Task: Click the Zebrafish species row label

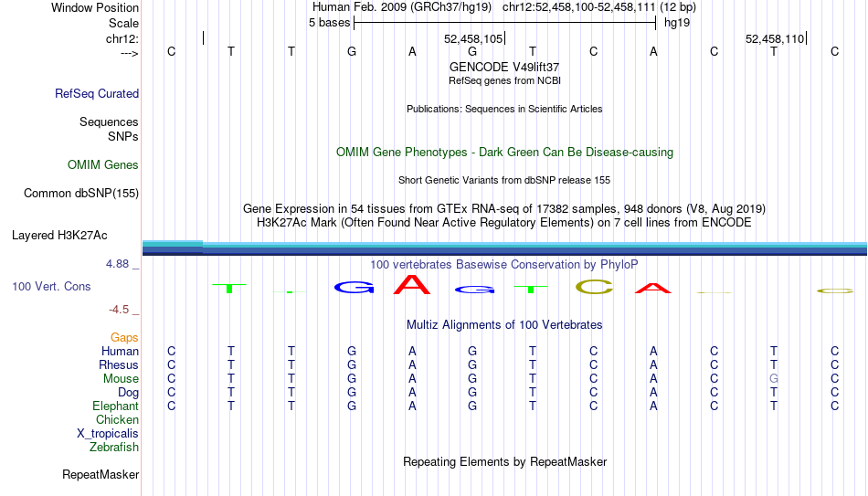Action: point(114,448)
